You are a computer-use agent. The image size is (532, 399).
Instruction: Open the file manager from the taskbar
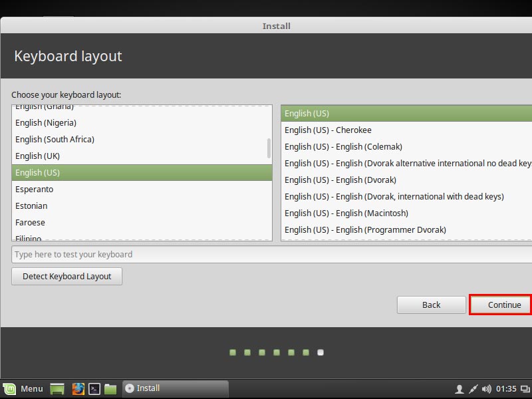click(x=110, y=388)
